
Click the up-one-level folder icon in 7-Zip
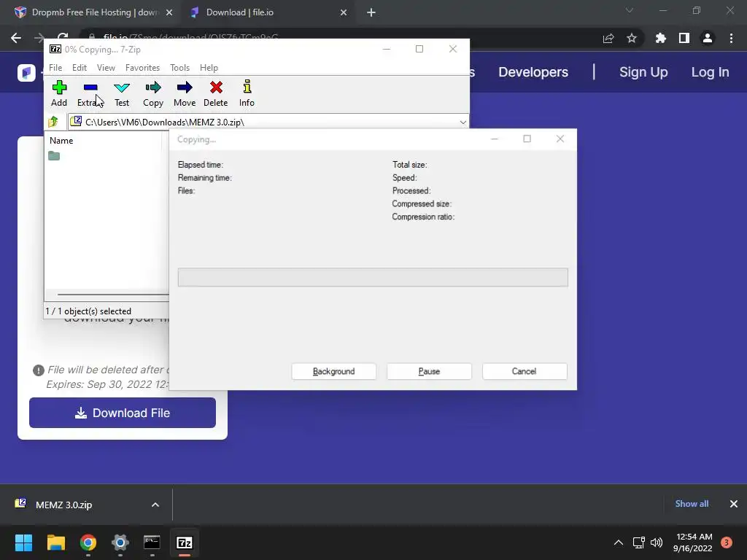click(53, 122)
